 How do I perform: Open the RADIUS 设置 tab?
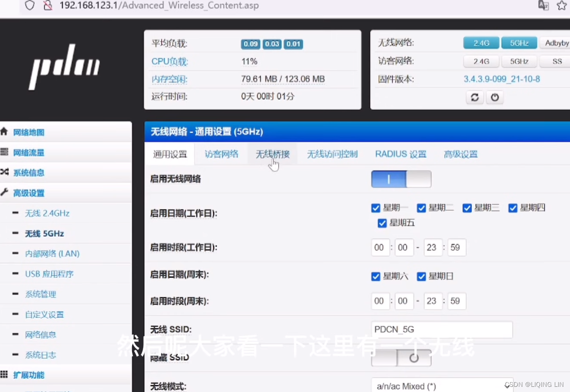[x=400, y=154]
